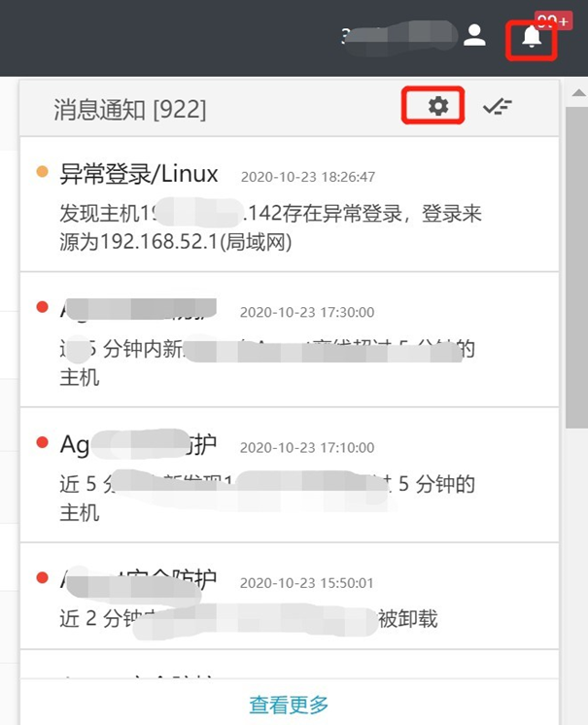Mark all notifications as read
Image resolution: width=588 pixels, height=725 pixels.
(497, 107)
